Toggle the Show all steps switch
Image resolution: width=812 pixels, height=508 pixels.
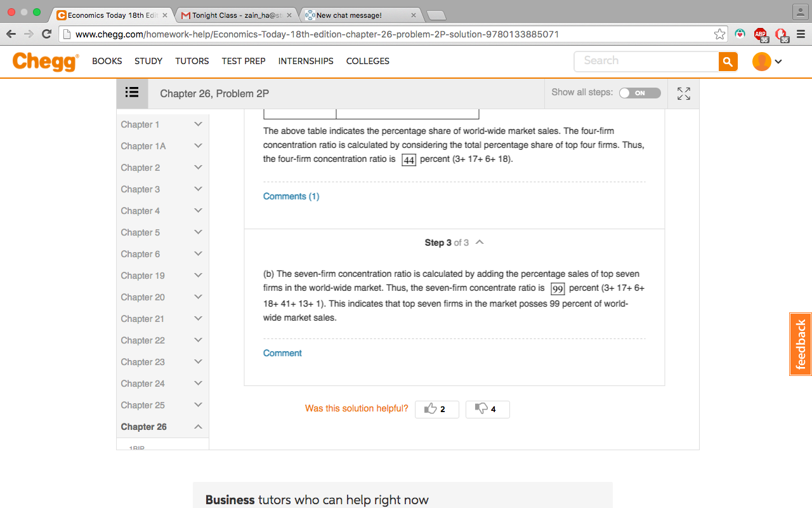click(x=639, y=93)
